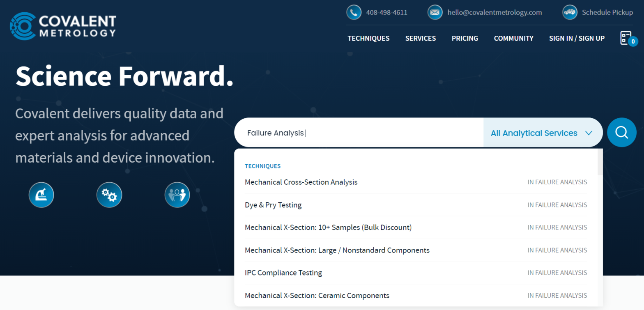The height and width of the screenshot is (310, 644).
Task: Open the PRICING menu item
Action: (x=465, y=38)
